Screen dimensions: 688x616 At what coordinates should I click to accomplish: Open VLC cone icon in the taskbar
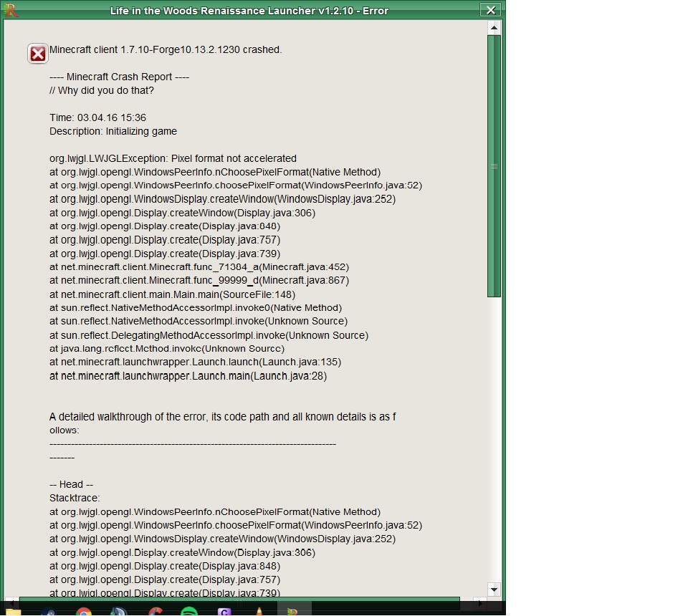point(259,611)
